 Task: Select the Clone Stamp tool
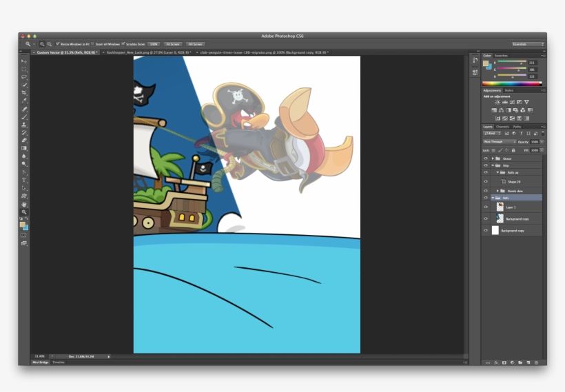(24, 125)
